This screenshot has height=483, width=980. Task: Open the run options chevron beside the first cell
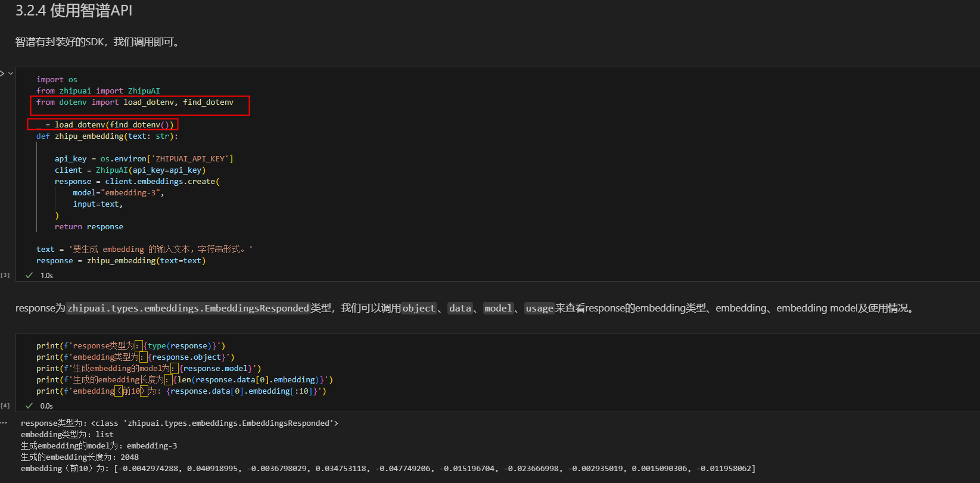(11, 73)
